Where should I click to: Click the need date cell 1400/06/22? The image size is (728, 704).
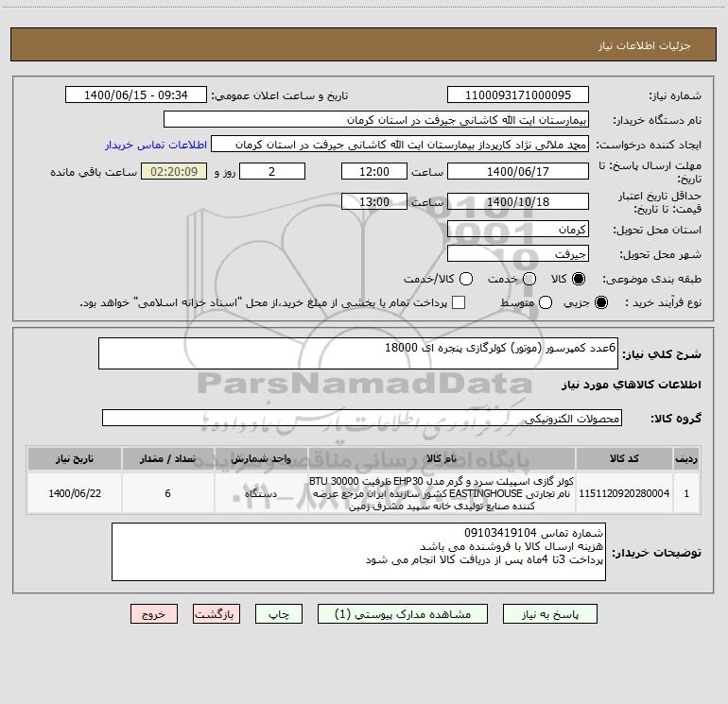(x=75, y=493)
